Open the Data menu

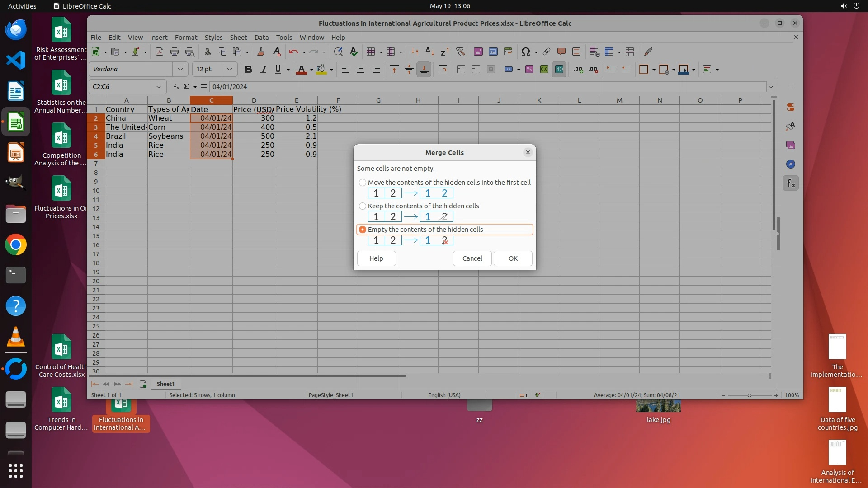[261, 38]
